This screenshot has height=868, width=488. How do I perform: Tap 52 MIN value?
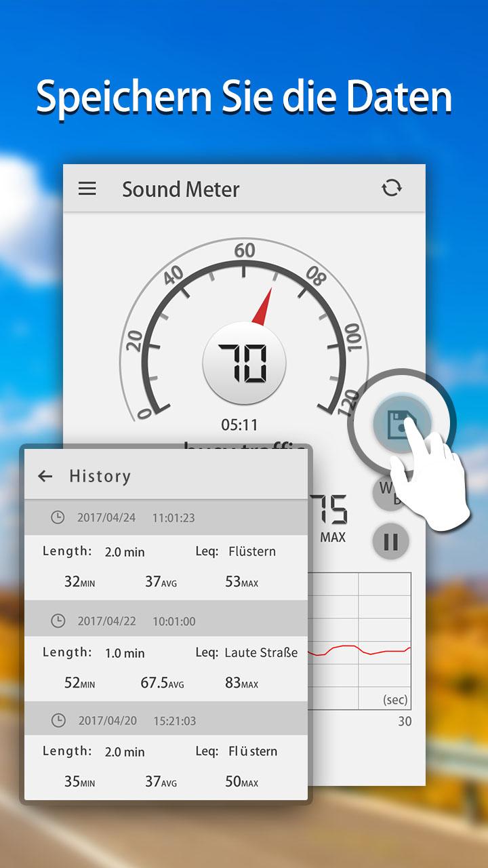pyautogui.click(x=79, y=683)
